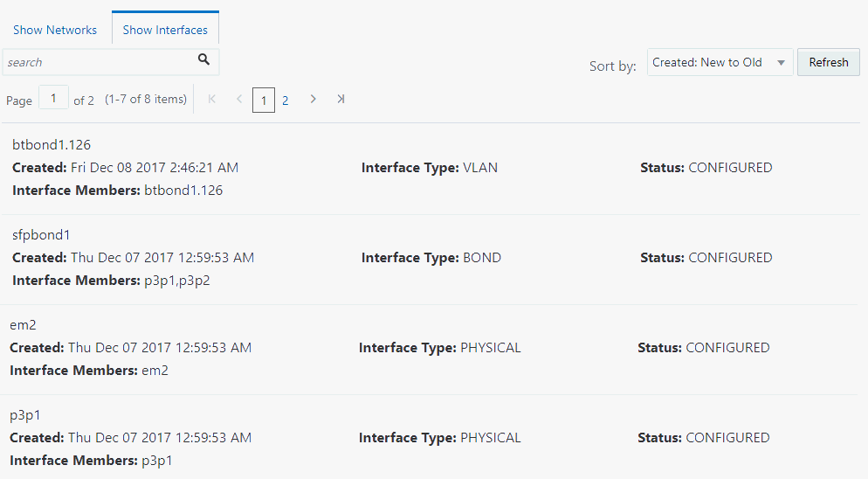This screenshot has height=479, width=868.
Task: Select the em2 interface title
Action: (x=23, y=325)
